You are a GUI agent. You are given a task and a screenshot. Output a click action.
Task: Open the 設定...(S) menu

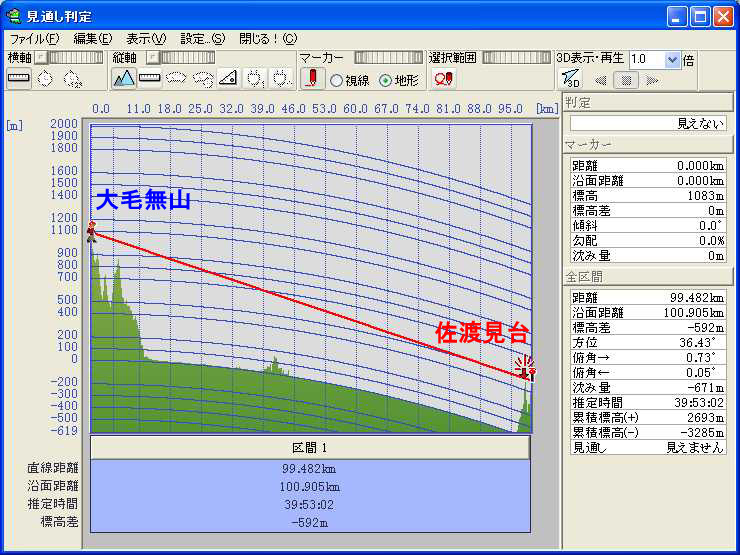203,39
